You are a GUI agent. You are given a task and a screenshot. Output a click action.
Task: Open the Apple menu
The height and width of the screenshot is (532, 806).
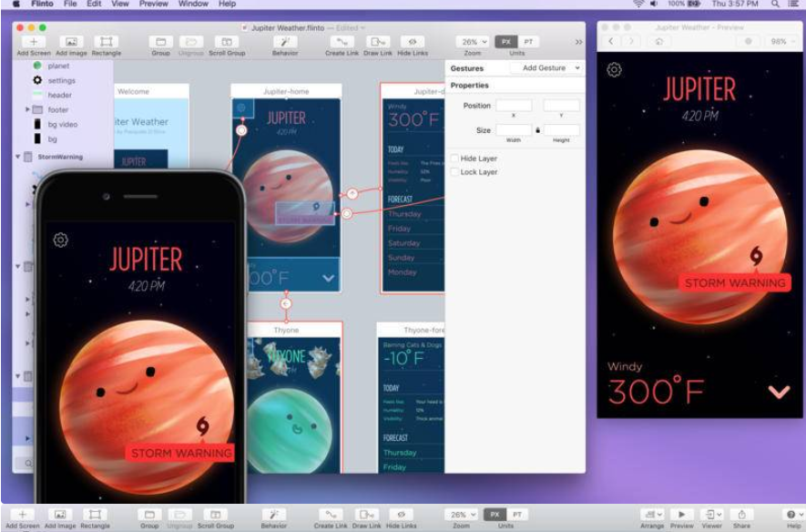pos(15,5)
